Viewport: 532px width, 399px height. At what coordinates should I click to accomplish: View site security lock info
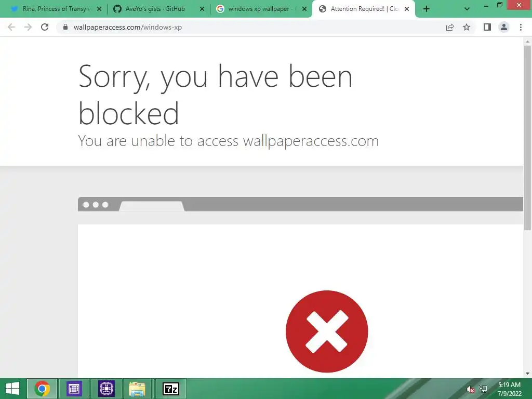coord(65,27)
